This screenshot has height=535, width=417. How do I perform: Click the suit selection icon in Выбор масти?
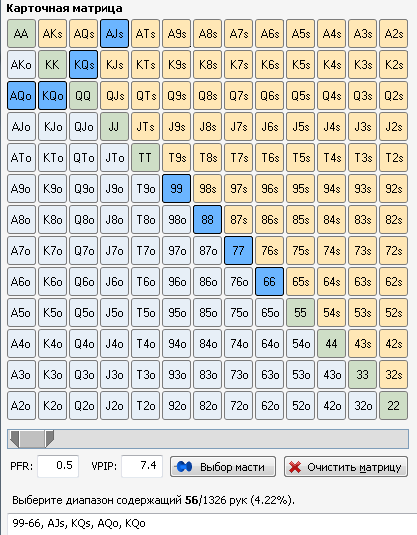coord(185,467)
